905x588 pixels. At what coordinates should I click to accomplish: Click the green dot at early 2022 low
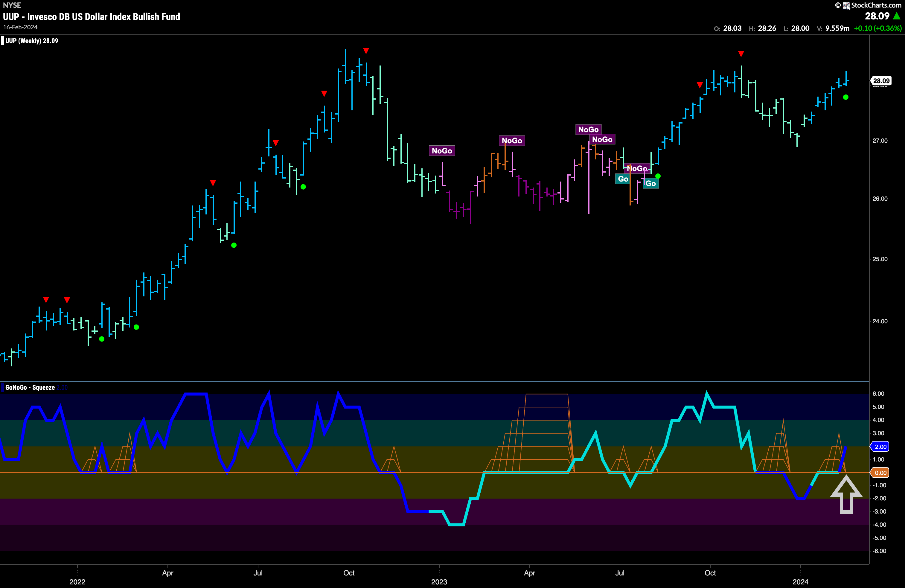(x=101, y=339)
